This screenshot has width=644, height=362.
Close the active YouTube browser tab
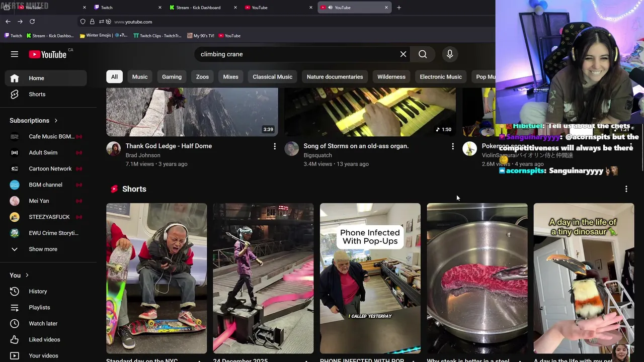point(386,8)
